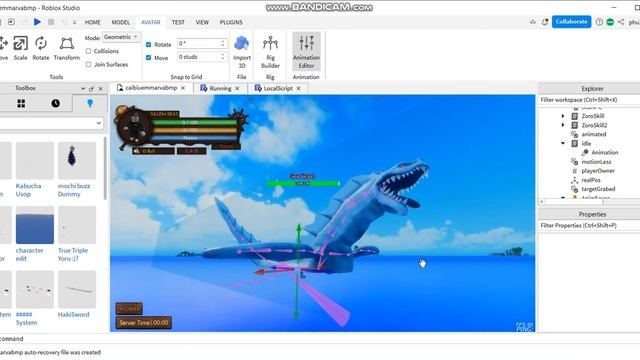The height and width of the screenshot is (360, 640).
Task: Click the ZoroSkill script icon
Action: click(575, 116)
